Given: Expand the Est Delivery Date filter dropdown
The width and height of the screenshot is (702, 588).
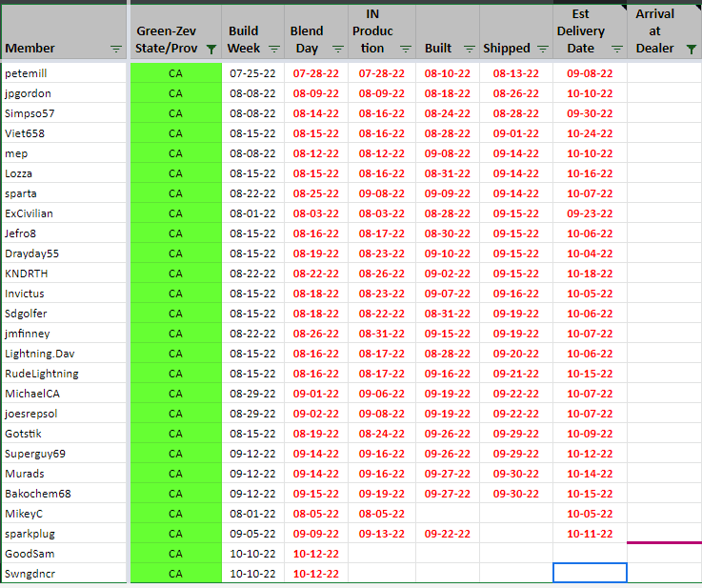Looking at the screenshot, I should [x=617, y=49].
